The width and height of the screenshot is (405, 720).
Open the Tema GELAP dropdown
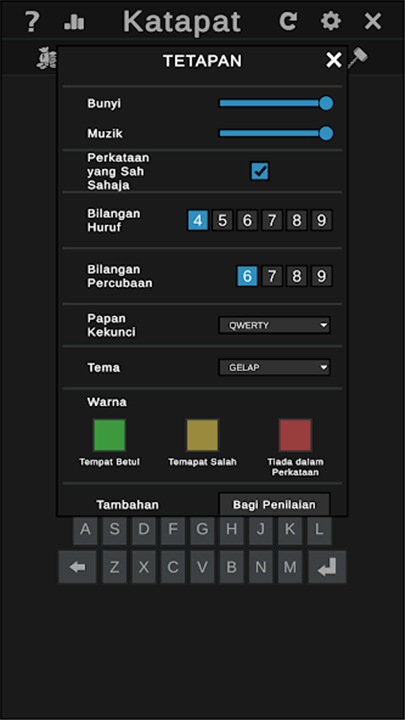pos(275,367)
